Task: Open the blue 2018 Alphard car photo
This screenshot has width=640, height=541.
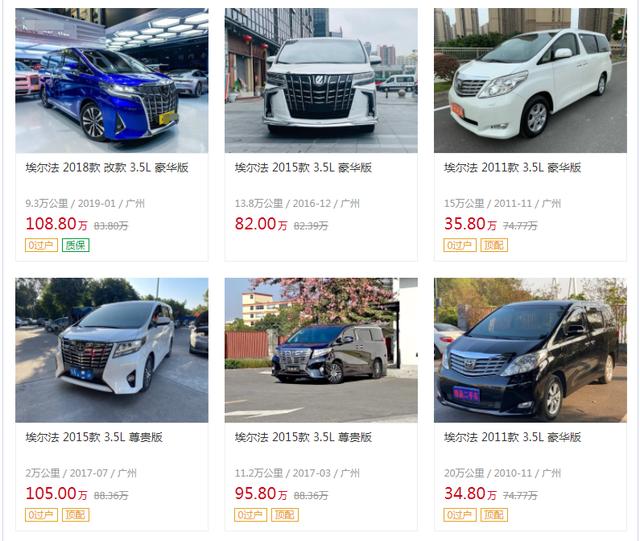Action: pos(112,80)
